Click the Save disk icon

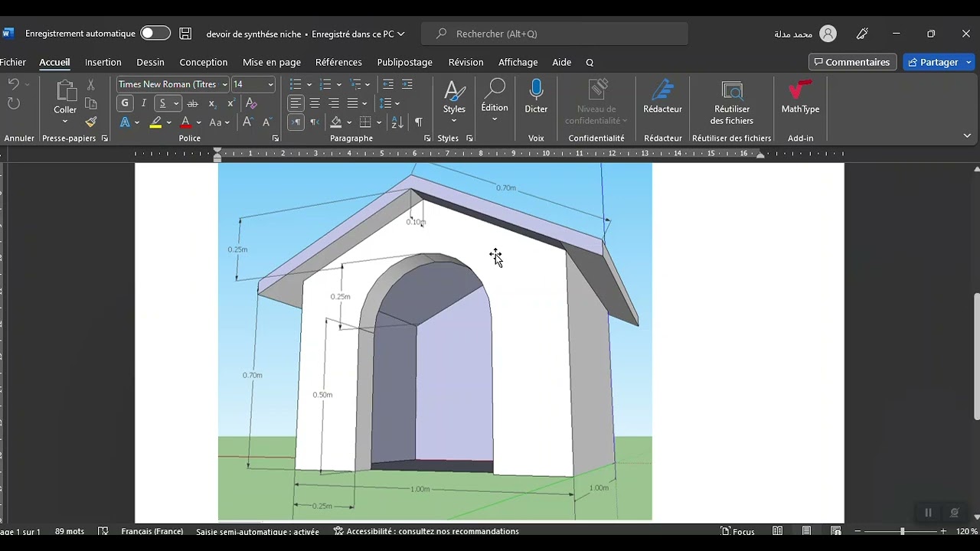click(x=185, y=34)
